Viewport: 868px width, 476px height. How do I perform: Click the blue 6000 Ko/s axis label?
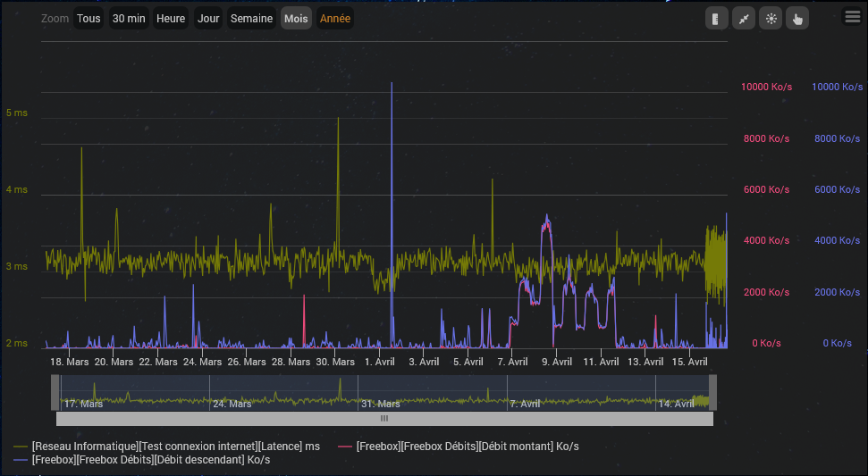point(837,189)
